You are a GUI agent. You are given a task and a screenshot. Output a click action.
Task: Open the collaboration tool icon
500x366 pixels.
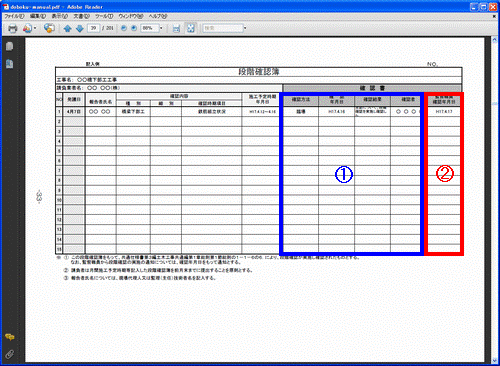point(27,28)
